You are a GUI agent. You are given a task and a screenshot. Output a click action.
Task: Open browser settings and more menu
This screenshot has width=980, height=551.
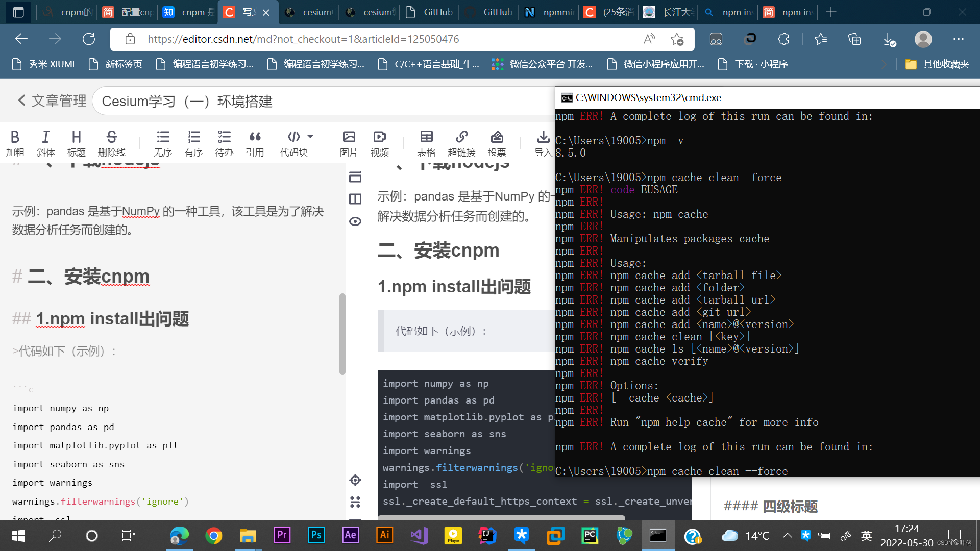959,39
